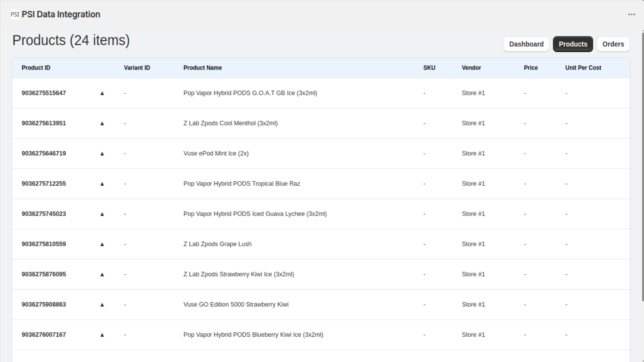Click Pop Vapor Hybrid PODS G.O.A.T GB Ice name

tap(250, 93)
